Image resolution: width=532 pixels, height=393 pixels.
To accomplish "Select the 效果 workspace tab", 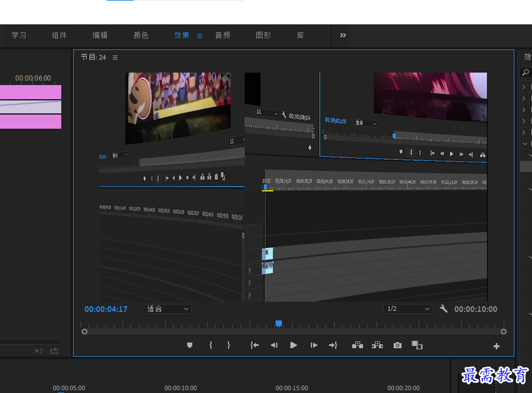I will (x=181, y=35).
